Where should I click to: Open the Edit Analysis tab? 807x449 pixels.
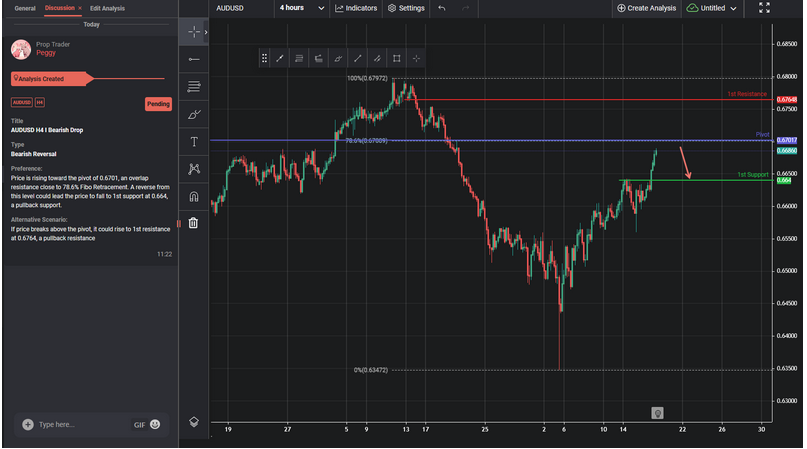click(x=107, y=8)
